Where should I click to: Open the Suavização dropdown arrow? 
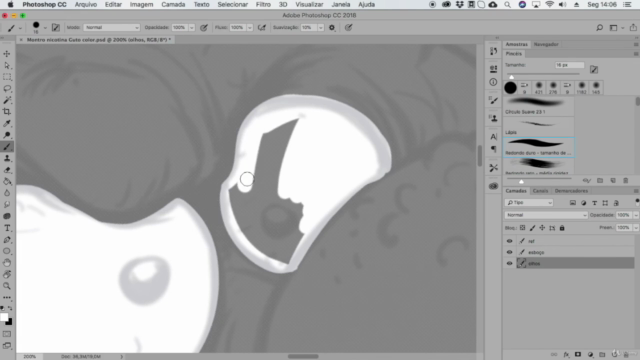tap(320, 28)
